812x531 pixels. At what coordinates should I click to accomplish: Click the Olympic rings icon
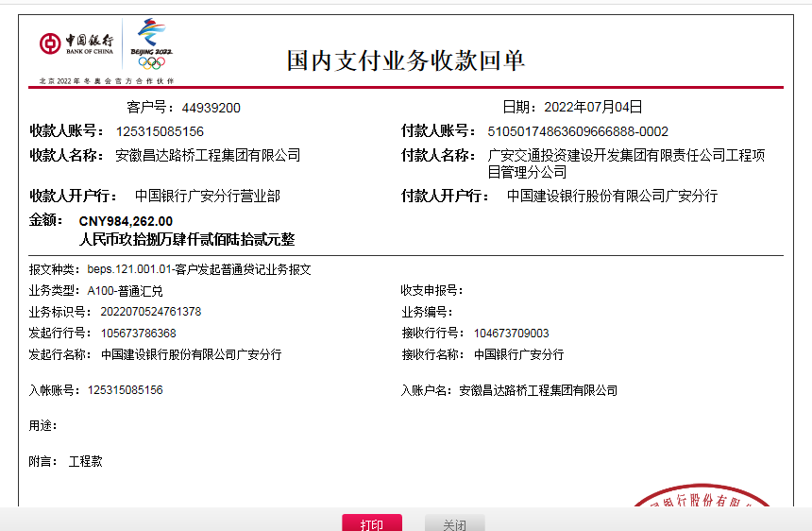(151, 62)
